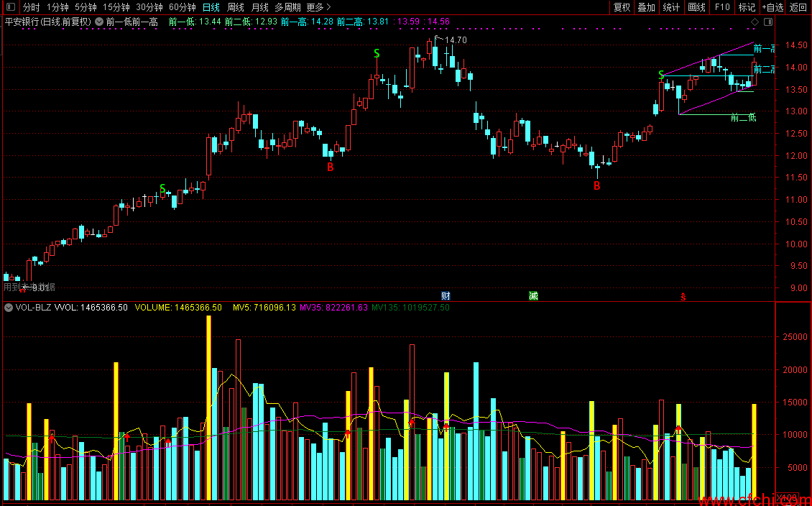Click the 前二高: 13.81 value

click(x=362, y=22)
